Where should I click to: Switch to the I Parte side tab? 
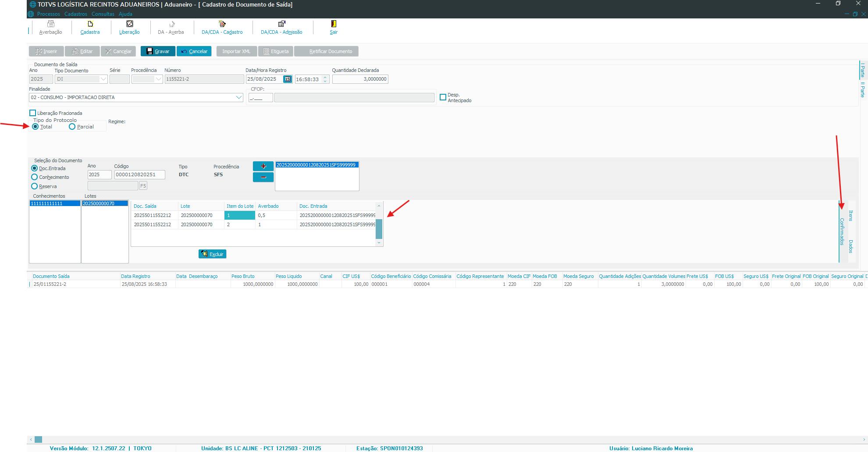(x=862, y=70)
